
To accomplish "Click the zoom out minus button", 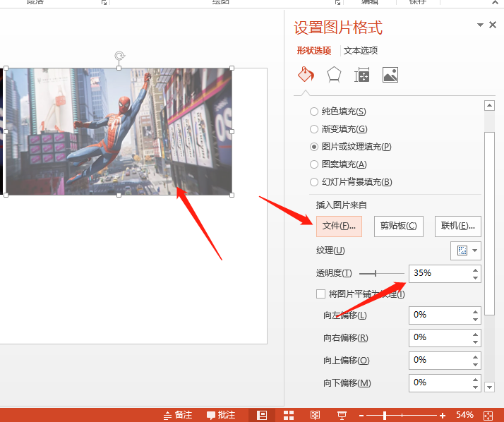I will (x=361, y=415).
